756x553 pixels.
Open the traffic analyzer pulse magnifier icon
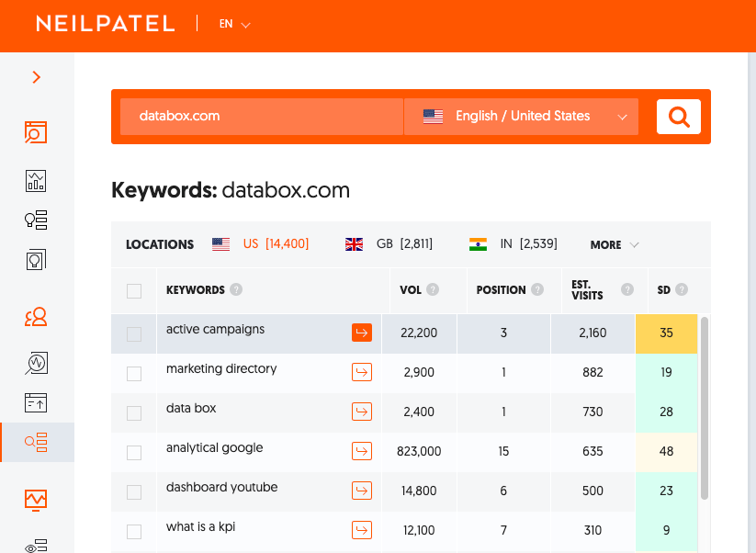pyautogui.click(x=36, y=363)
